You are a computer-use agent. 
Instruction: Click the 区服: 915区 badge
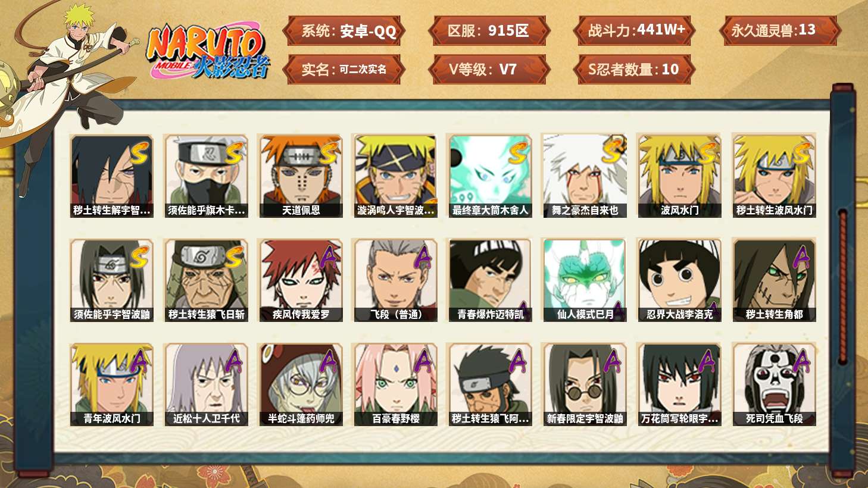tap(489, 31)
